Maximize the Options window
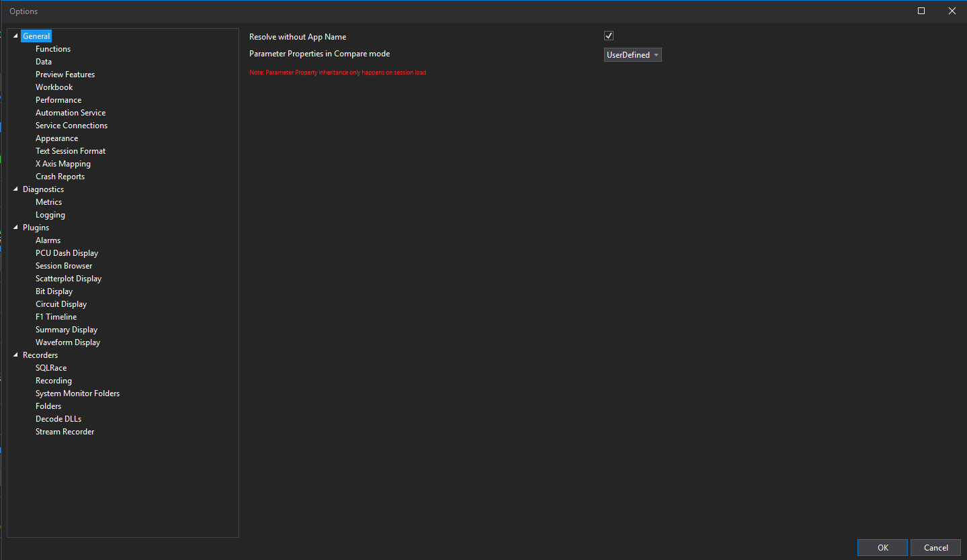Image resolution: width=967 pixels, height=560 pixels. coord(921,11)
